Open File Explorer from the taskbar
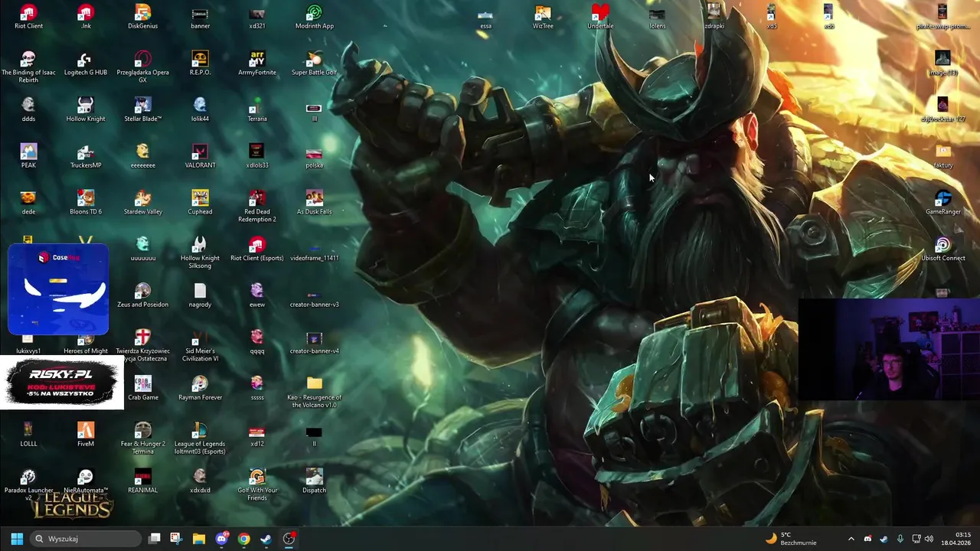Image resolution: width=980 pixels, height=551 pixels. pyautogui.click(x=199, y=539)
